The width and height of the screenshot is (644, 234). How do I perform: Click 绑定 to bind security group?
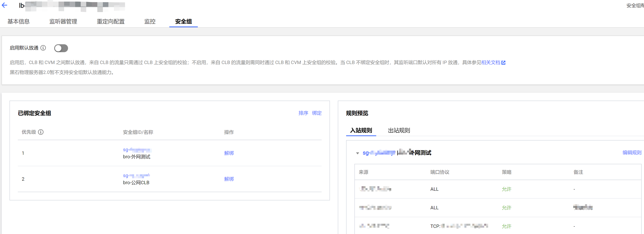(x=316, y=113)
